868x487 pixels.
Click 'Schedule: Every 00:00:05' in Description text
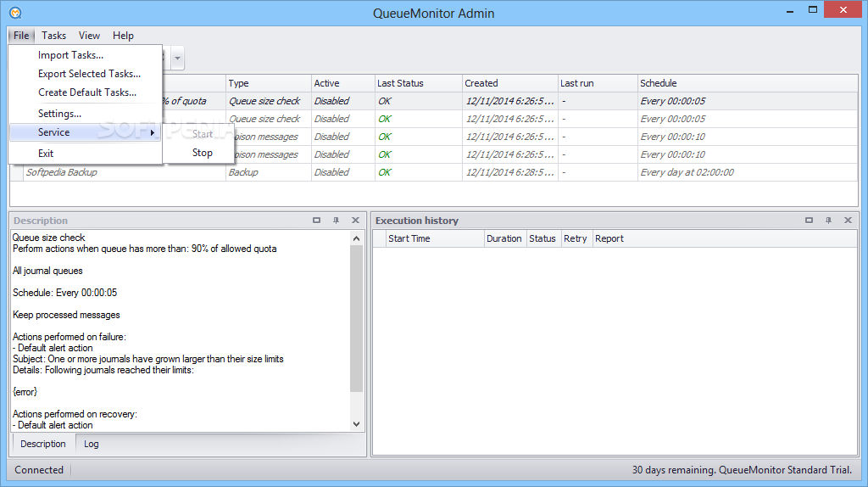pos(64,293)
